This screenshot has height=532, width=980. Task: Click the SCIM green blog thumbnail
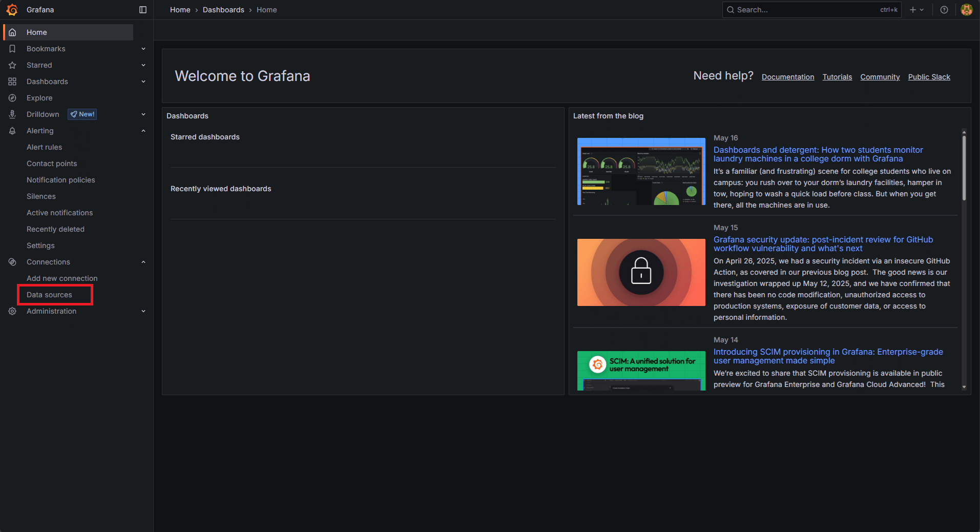641,371
